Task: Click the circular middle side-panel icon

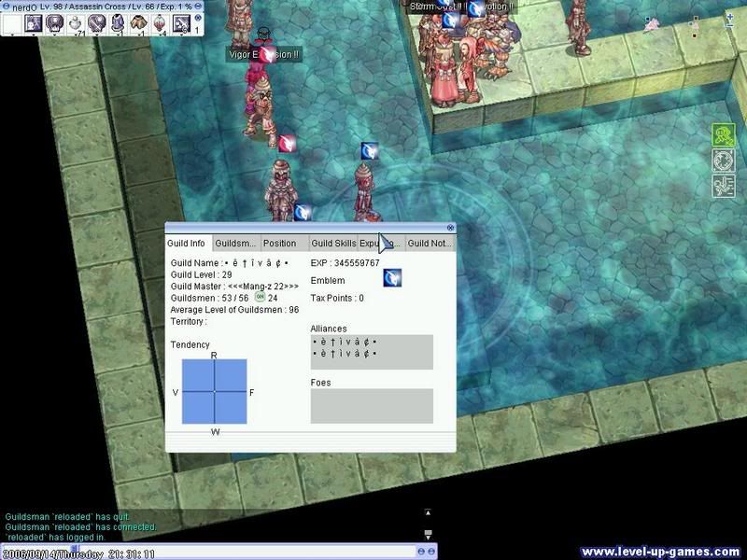Action: coord(722,161)
